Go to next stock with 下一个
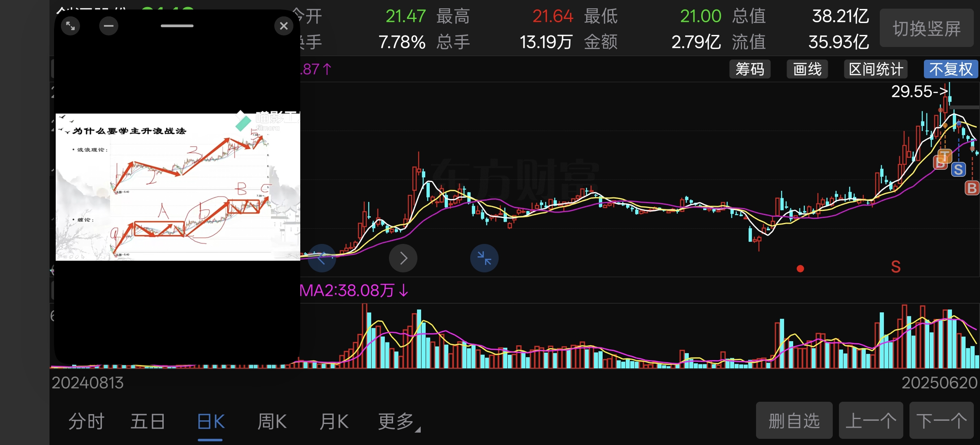The height and width of the screenshot is (445, 980). [x=942, y=421]
